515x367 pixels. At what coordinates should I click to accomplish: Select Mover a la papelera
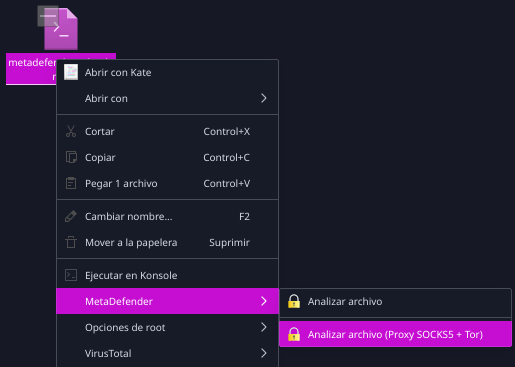[x=167, y=242]
